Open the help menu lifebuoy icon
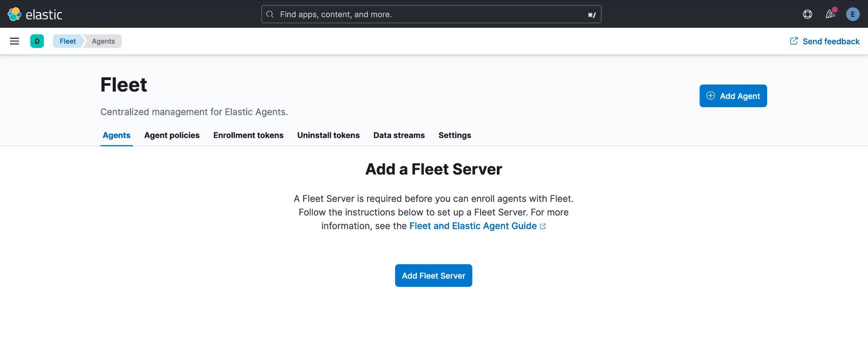Image resolution: width=868 pixels, height=354 pixels. (x=807, y=14)
